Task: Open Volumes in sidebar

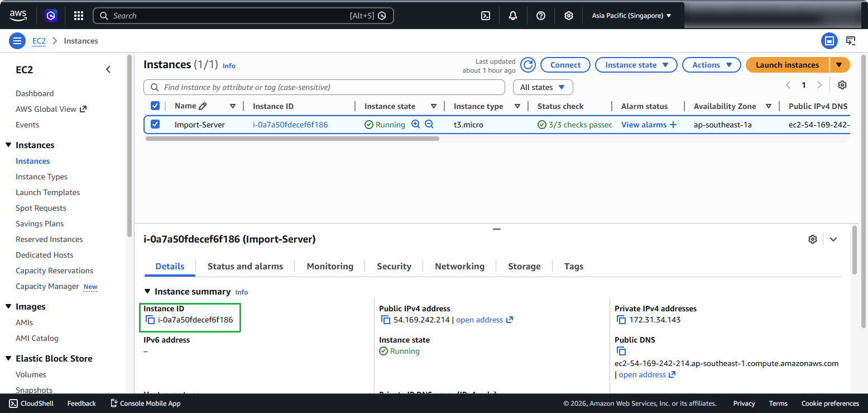Action: [31, 374]
